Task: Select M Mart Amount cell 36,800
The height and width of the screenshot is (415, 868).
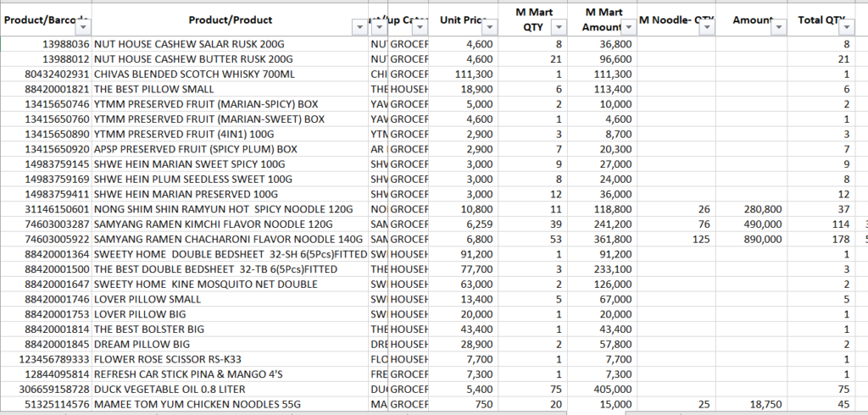Action: pos(602,44)
